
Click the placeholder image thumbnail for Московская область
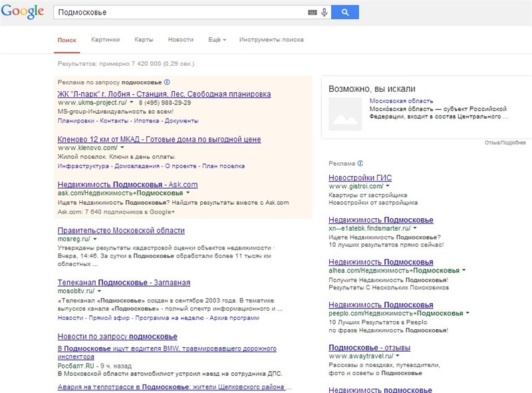345,114
